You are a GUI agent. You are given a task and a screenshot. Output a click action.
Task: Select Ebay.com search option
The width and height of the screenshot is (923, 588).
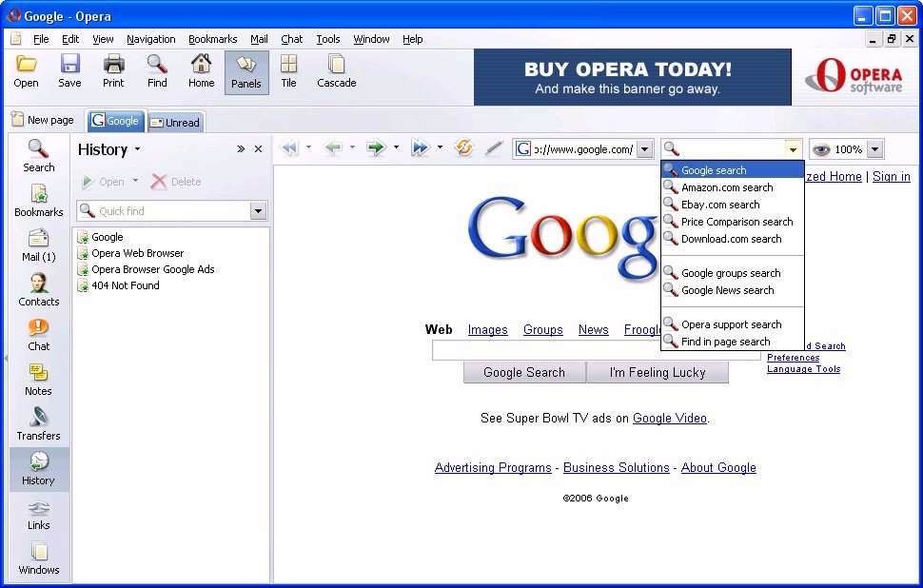click(x=733, y=205)
